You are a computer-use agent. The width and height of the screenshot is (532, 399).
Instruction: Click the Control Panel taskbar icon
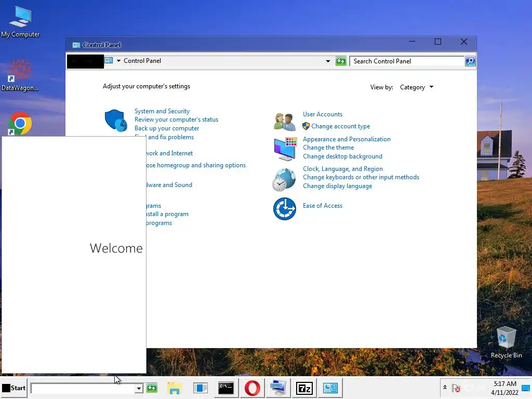pos(330,388)
